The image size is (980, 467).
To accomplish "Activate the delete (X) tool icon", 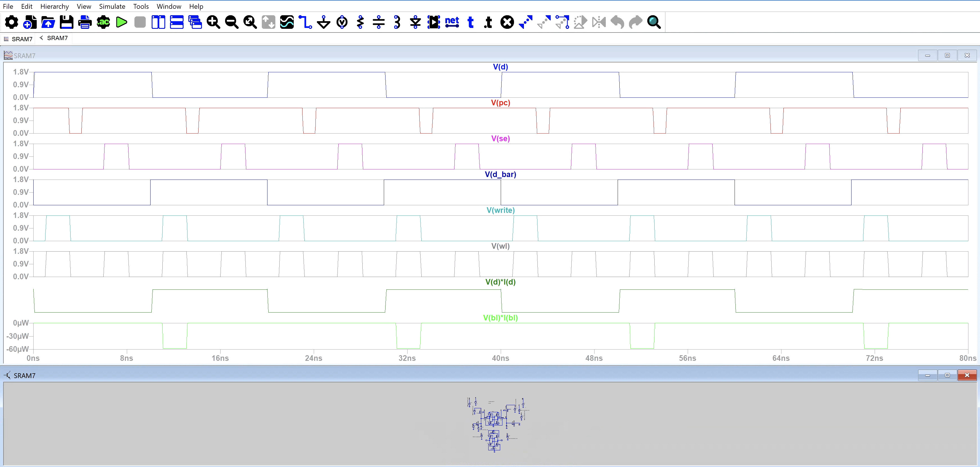I will click(507, 22).
